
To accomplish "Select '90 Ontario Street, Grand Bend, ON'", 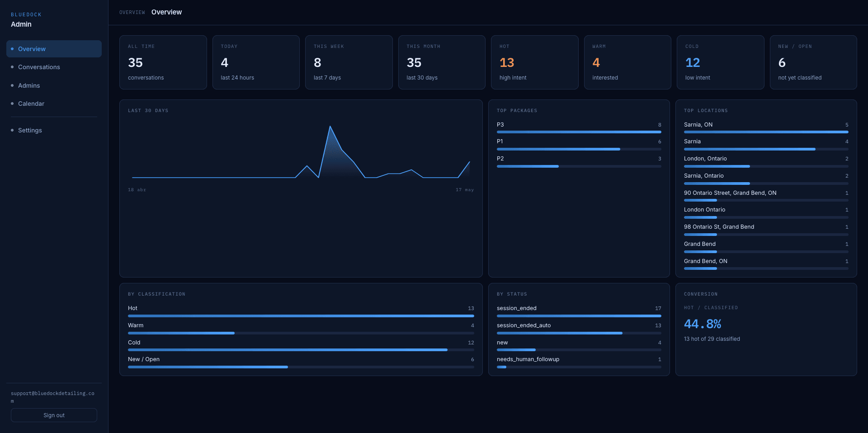I will 766,197.
